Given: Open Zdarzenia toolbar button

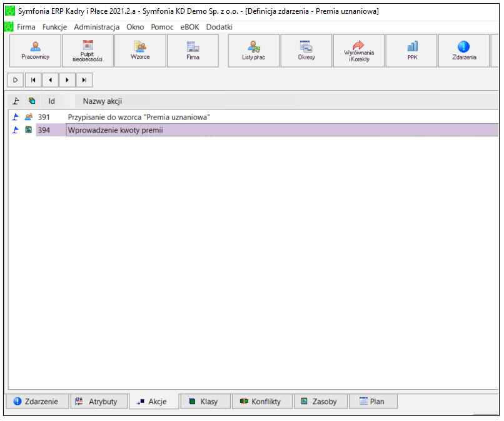Looking at the screenshot, I should coord(464,51).
